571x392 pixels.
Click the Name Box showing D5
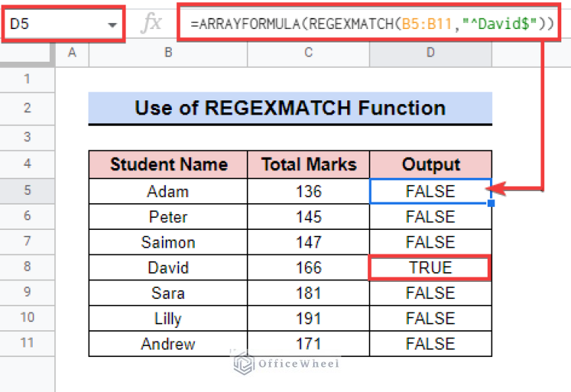52,24
